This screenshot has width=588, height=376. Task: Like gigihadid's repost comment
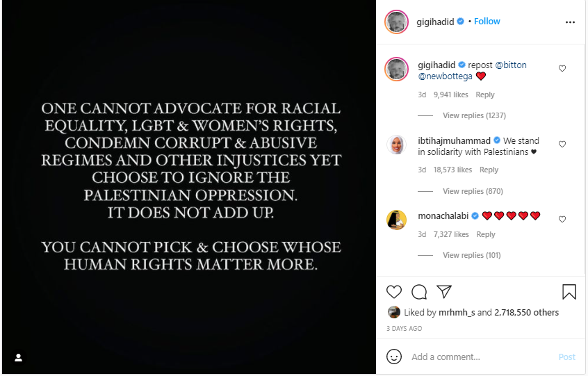(x=562, y=69)
